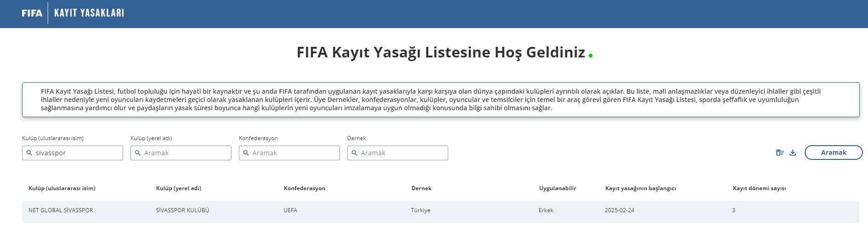Click magnifier icon in Konfederasyon search field
This screenshot has width=868, height=226.
point(246,153)
